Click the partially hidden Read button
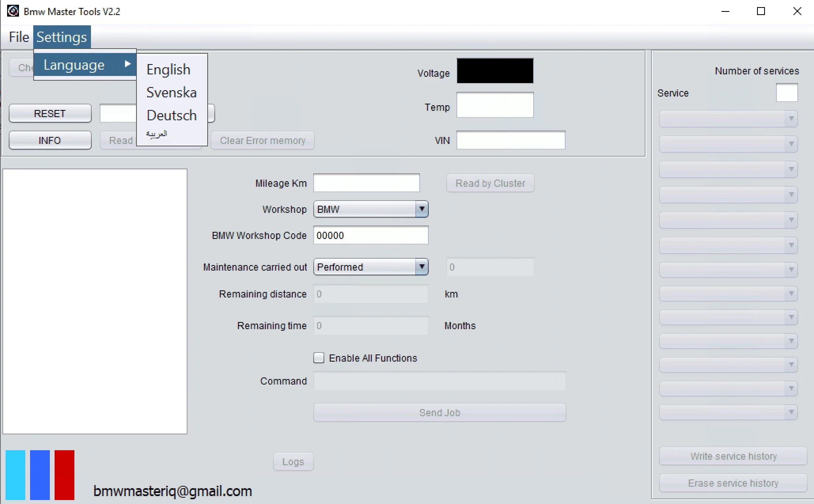Viewport: 814px width, 504px height. point(118,140)
